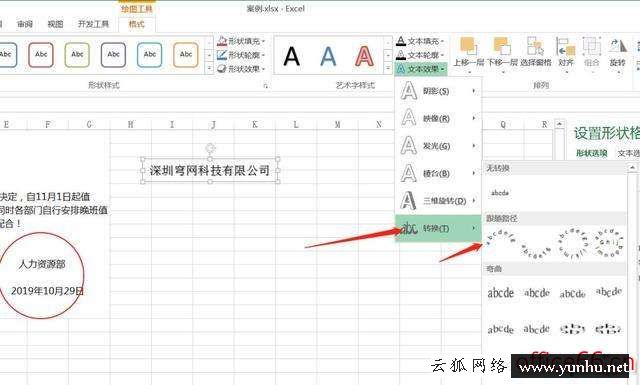Select first warp abcde style in 弯曲
Image resolution: width=640 pixels, height=385 pixels.
(x=500, y=293)
